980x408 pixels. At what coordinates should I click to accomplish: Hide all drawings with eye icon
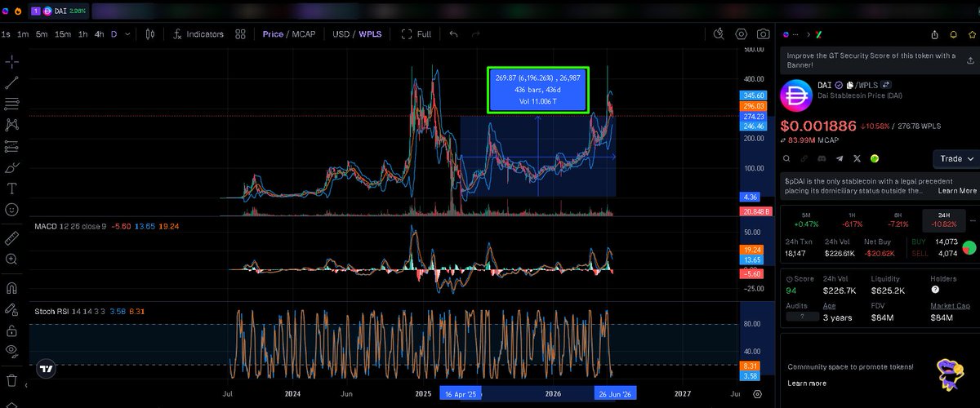point(12,352)
